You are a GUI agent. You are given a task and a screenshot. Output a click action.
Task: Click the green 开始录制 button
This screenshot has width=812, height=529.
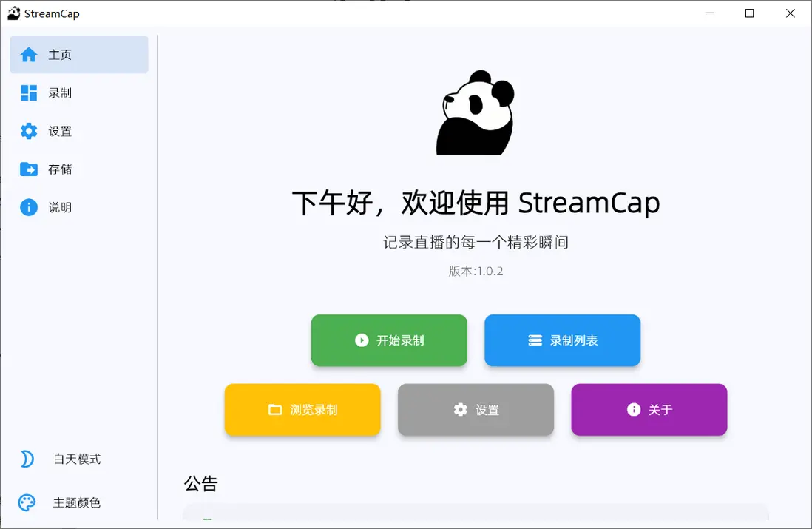(x=389, y=340)
